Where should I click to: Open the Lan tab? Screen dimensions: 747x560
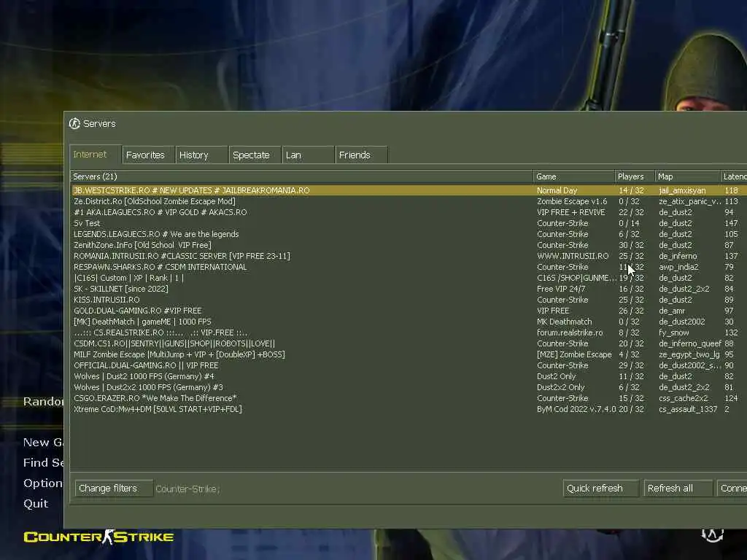tap(308, 155)
